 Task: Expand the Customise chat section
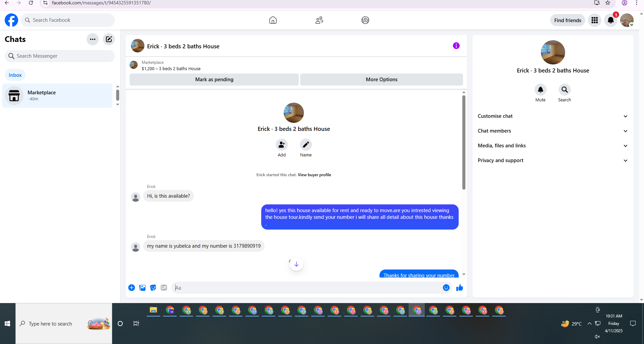click(553, 116)
